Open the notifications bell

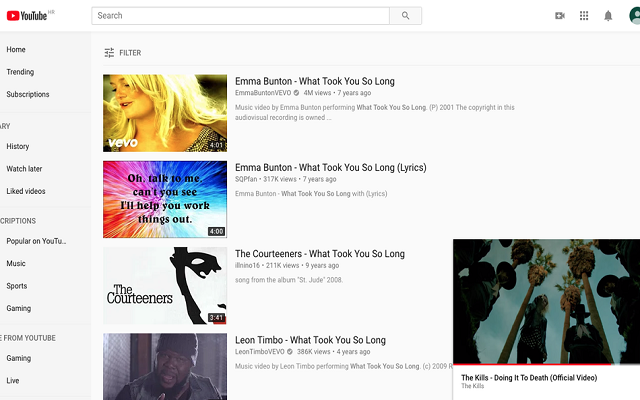click(608, 16)
